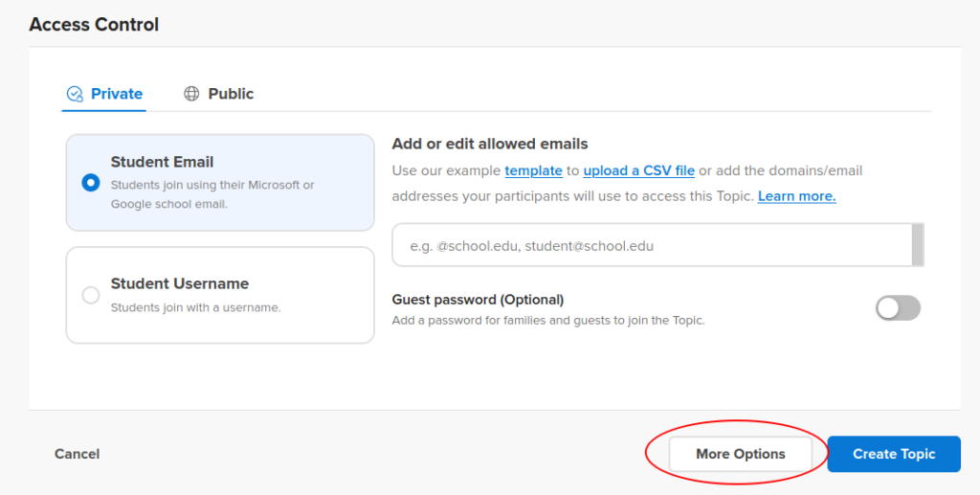This screenshot has width=980, height=495.
Task: Click the Cancel button
Action: click(77, 454)
